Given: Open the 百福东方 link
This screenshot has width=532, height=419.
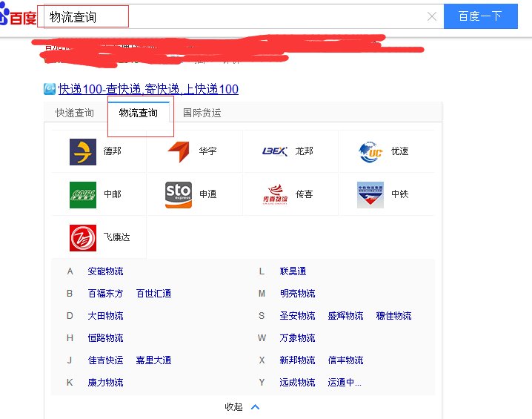Looking at the screenshot, I should [105, 294].
